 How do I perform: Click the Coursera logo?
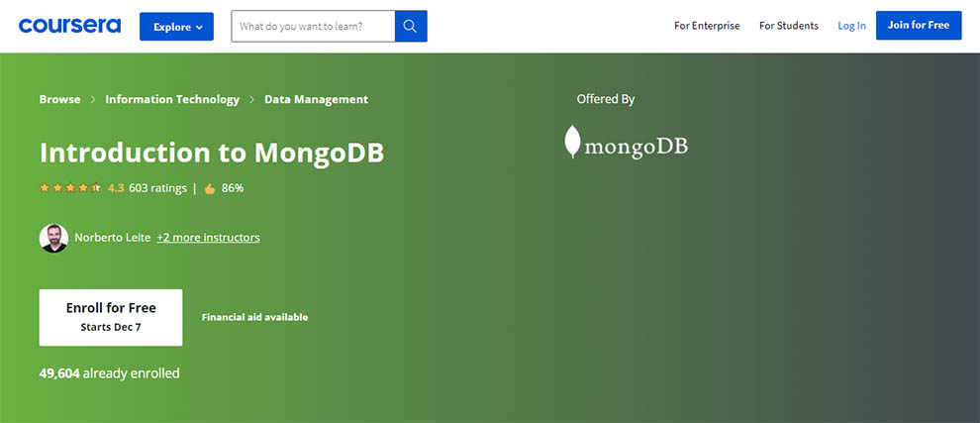(69, 26)
